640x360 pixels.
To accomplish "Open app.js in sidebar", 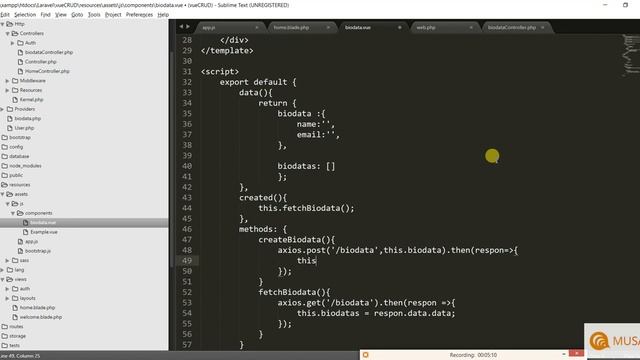I will click(x=31, y=242).
